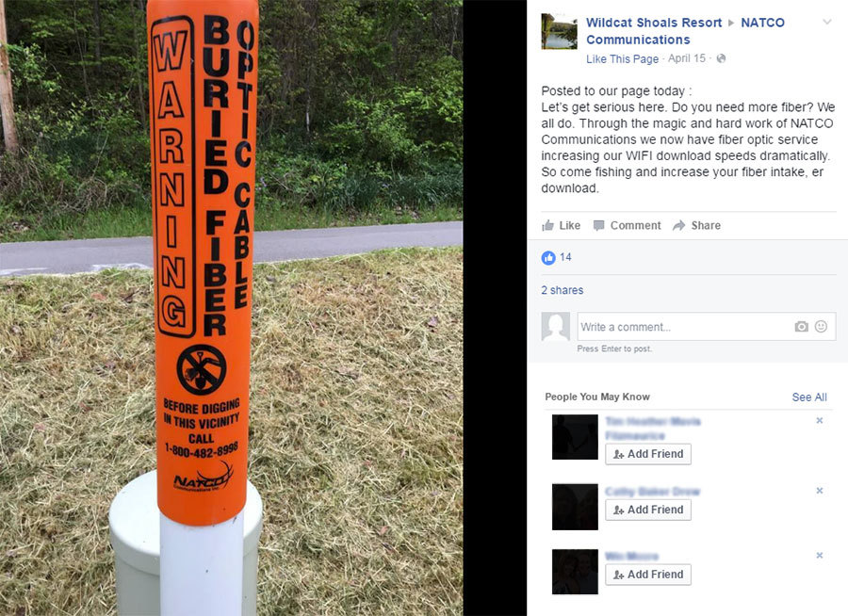Dismiss the third friend suggestion
The width and height of the screenshot is (848, 616).
820,556
